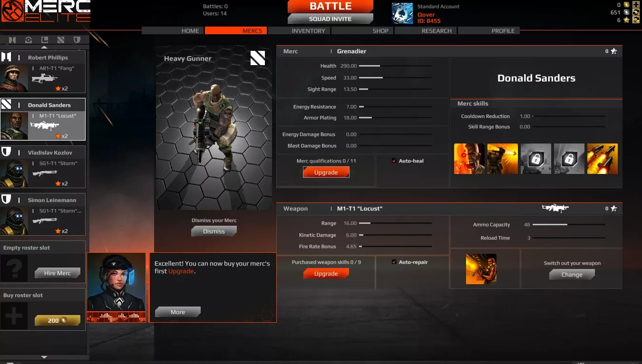Open the RESEARCH tab
Screen dimensions: 642x364
point(426,30)
